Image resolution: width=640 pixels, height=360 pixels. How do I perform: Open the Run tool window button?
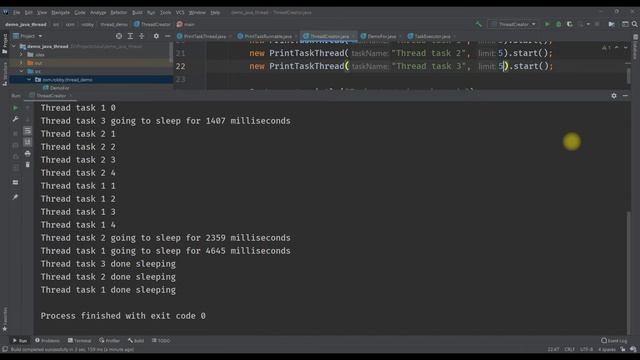(x=20, y=340)
